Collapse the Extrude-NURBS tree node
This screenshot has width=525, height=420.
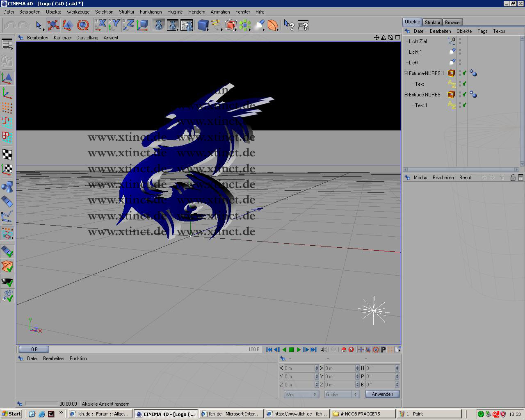tap(406, 94)
